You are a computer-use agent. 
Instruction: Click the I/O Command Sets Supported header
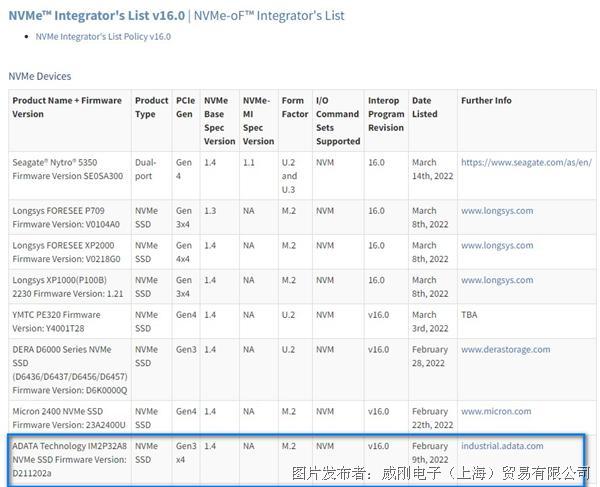tap(338, 121)
